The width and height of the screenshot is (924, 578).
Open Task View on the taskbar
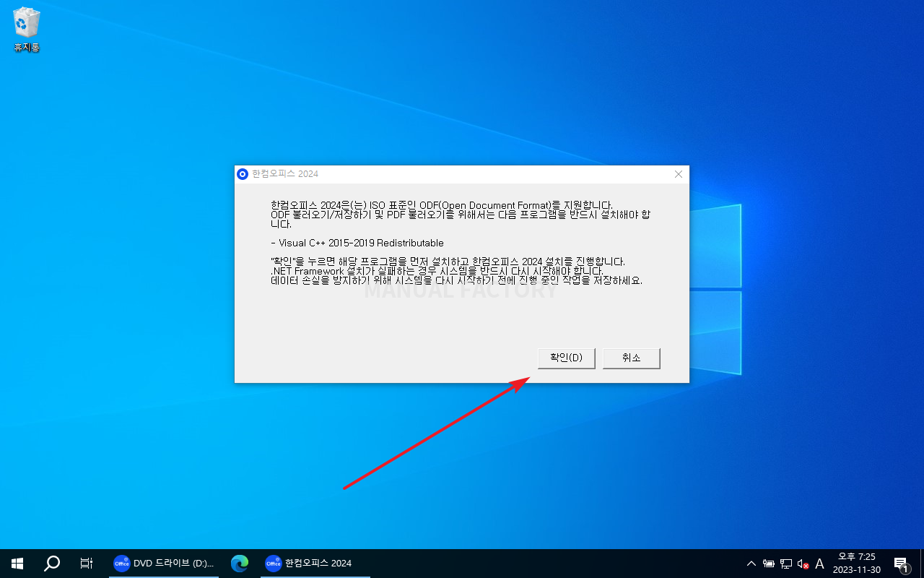87,564
